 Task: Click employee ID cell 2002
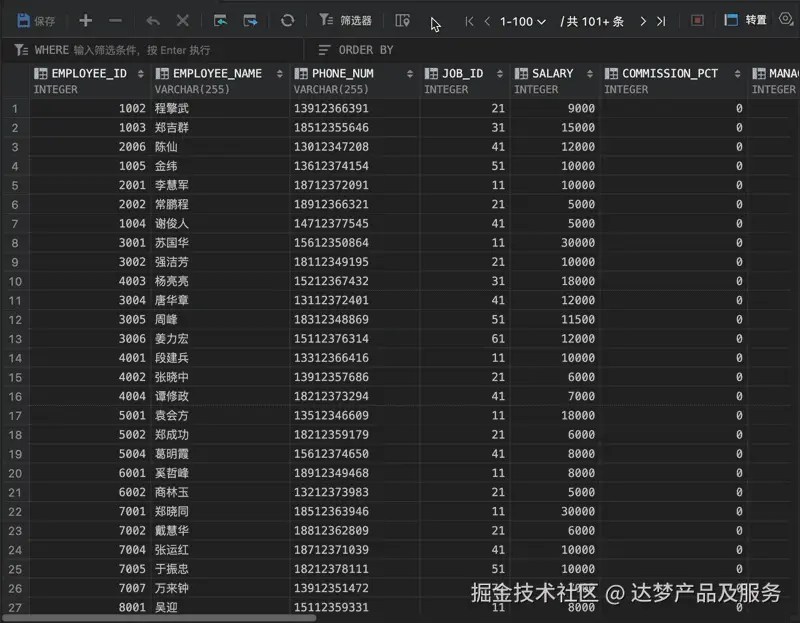[x=90, y=205]
